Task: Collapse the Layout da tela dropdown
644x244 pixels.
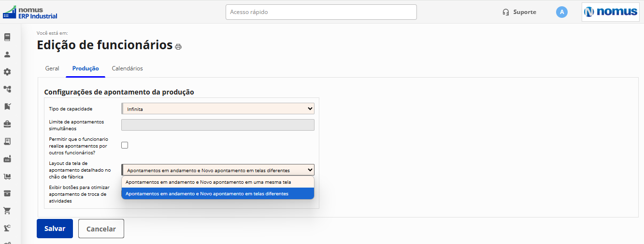Action: pos(218,170)
